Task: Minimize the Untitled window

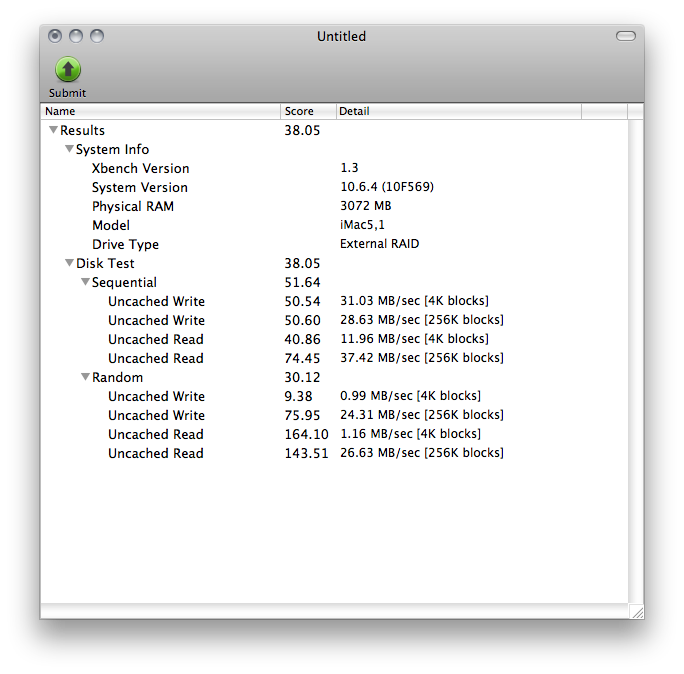Action: click(76, 36)
